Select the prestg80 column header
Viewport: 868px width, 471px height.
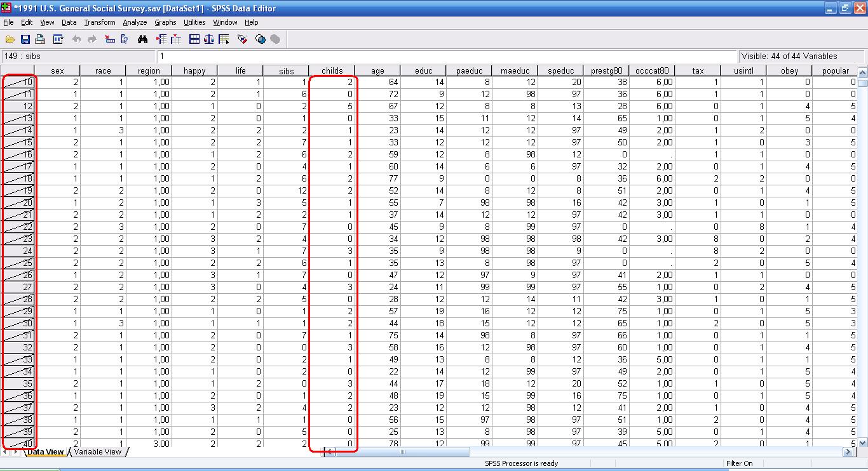click(606, 70)
